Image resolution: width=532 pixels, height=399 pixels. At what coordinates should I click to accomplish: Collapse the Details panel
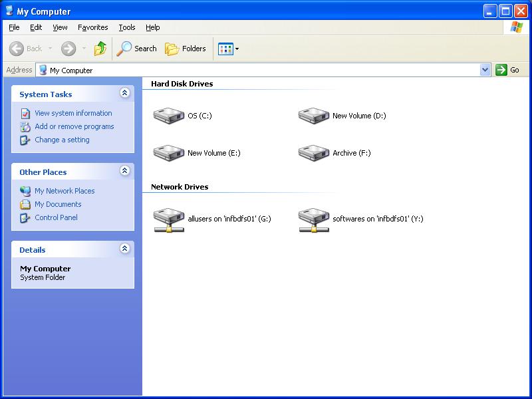click(x=124, y=249)
